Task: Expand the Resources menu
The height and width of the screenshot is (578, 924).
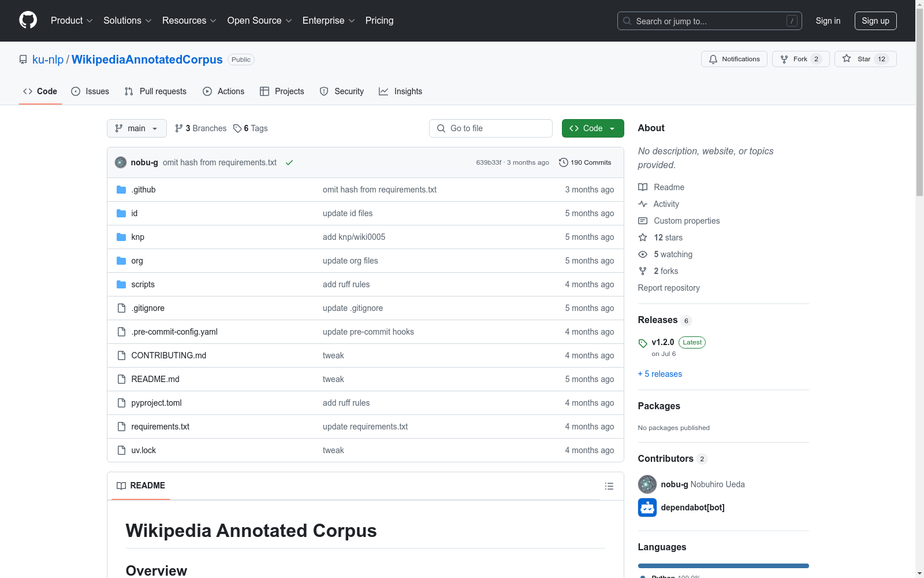Action: point(189,21)
